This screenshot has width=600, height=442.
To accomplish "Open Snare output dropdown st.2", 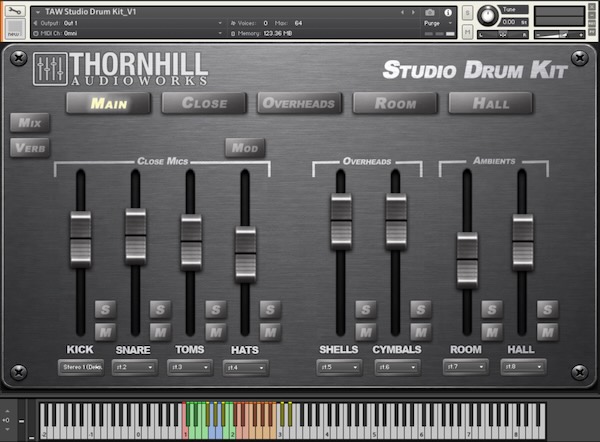I will [x=135, y=367].
